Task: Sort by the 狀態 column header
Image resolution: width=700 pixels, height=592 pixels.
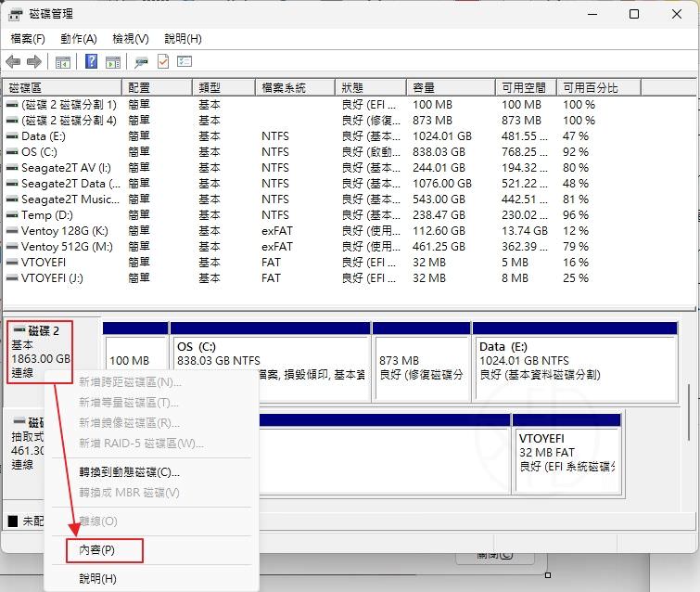Action: point(372,87)
